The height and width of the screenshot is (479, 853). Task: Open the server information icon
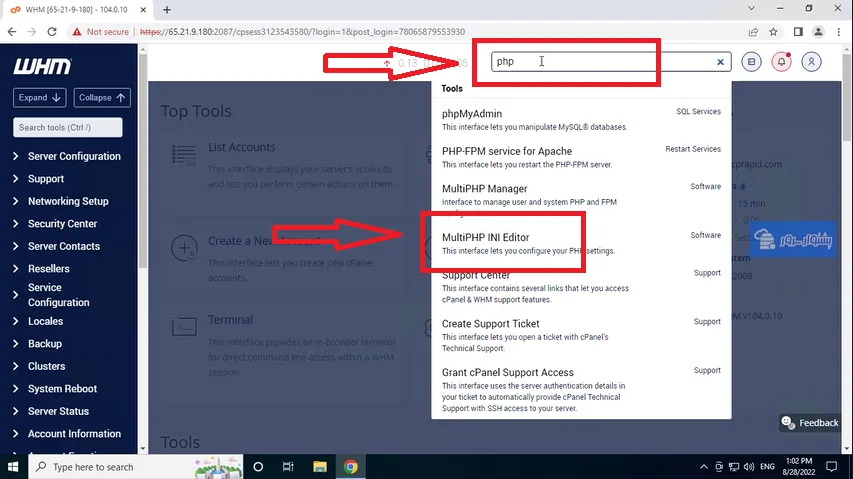pos(751,62)
